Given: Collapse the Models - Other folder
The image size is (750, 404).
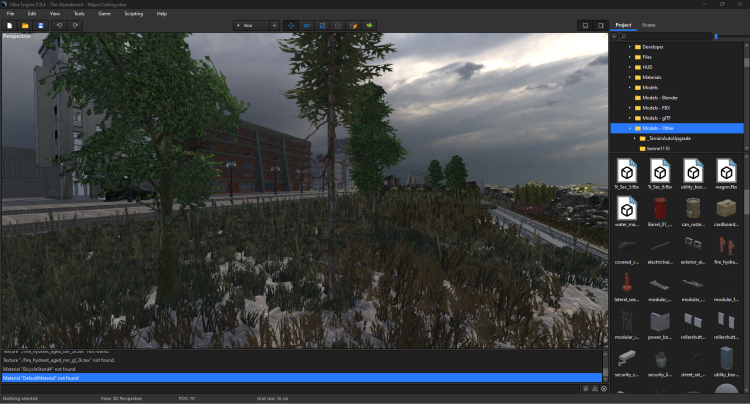Looking at the screenshot, I should point(629,128).
